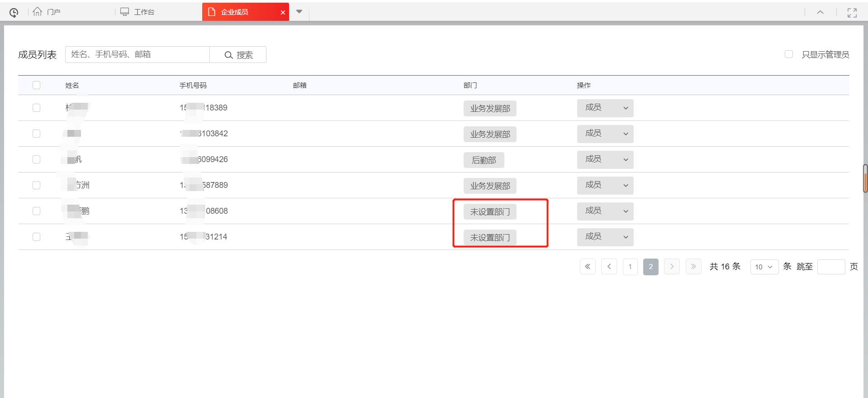Check the row with phone ending 18389

[x=37, y=108]
